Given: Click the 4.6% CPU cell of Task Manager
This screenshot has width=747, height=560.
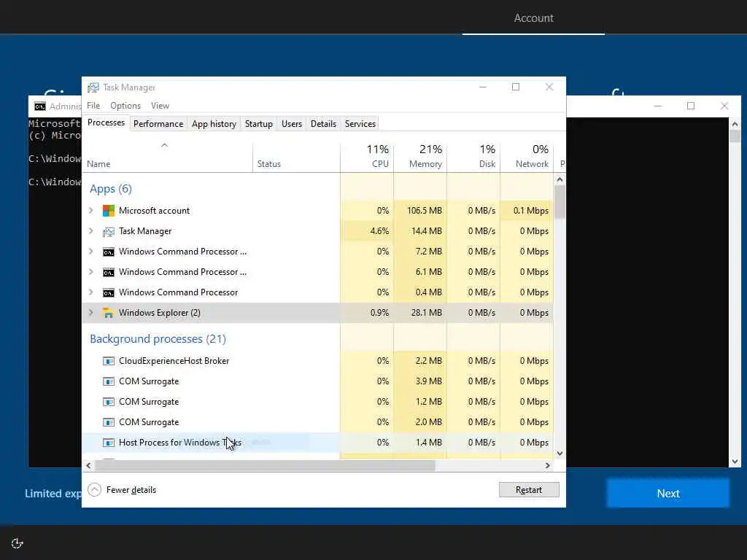Looking at the screenshot, I should coord(368,231).
